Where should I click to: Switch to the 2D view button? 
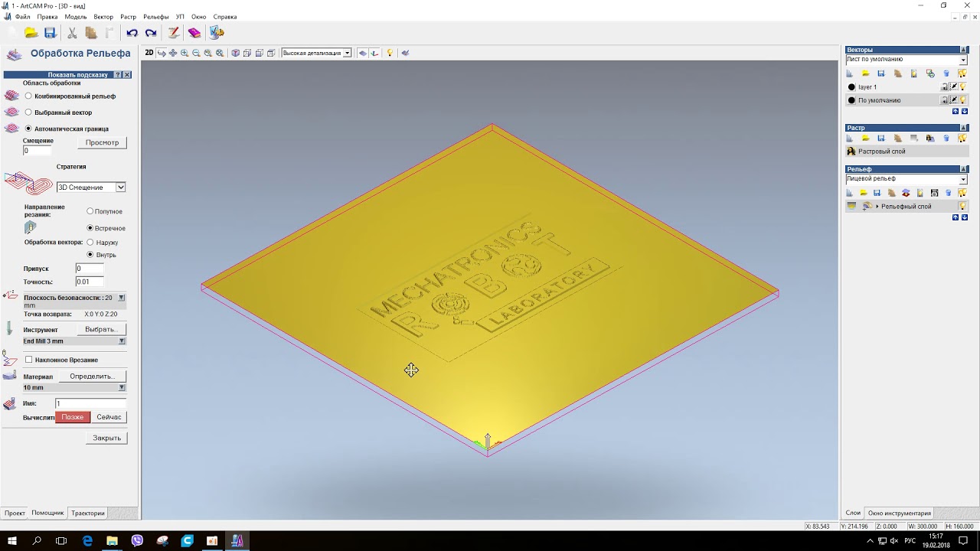[149, 53]
